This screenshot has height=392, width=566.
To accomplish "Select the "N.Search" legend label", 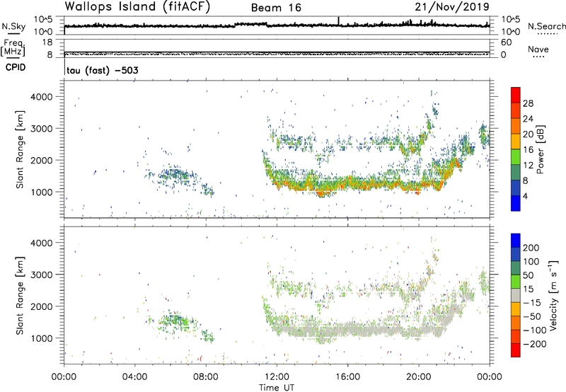I will point(546,26).
